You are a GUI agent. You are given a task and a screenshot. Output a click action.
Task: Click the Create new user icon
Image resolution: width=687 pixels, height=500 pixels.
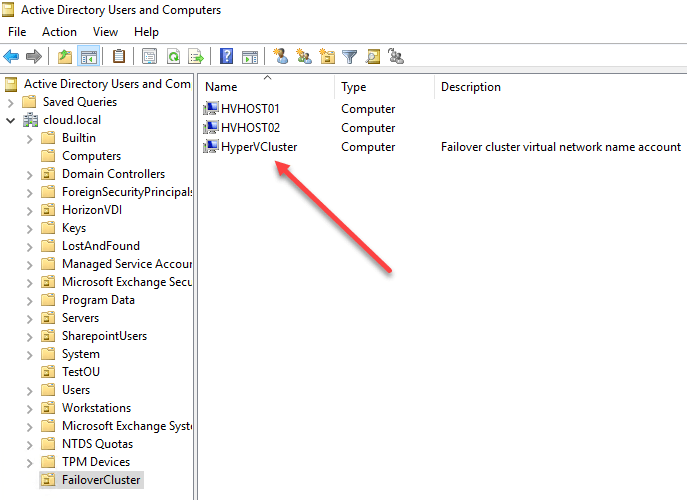[x=281, y=57]
